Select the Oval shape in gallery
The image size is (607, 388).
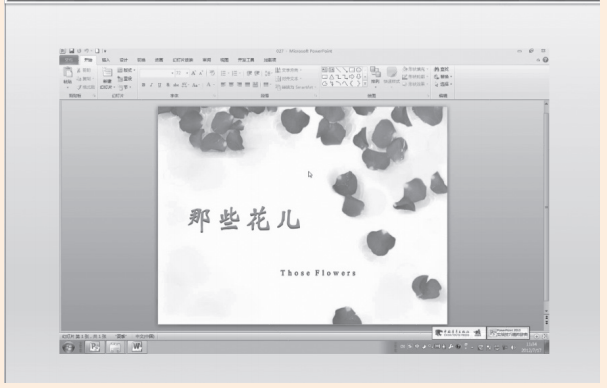click(x=359, y=70)
